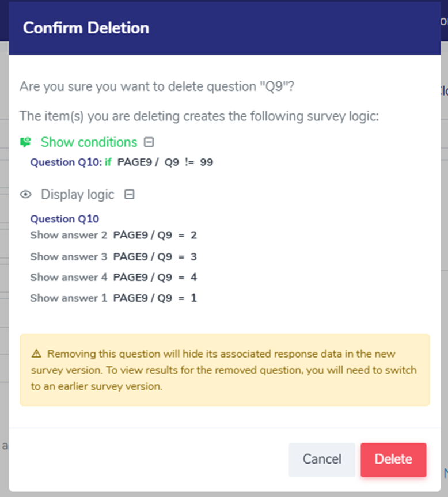Select the Show answer 4 logic row
The image size is (448, 497).
click(113, 277)
